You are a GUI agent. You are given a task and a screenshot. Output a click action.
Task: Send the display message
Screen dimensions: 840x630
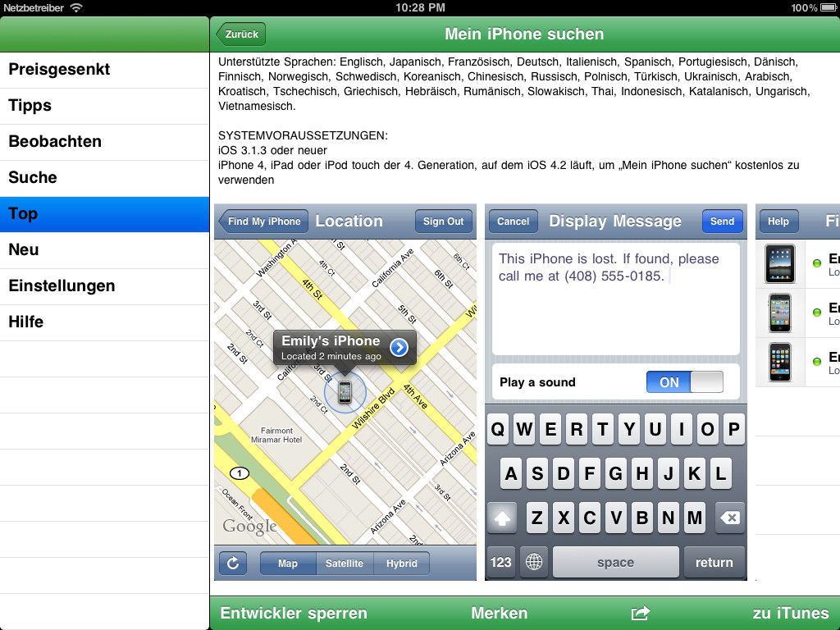pyautogui.click(x=722, y=221)
